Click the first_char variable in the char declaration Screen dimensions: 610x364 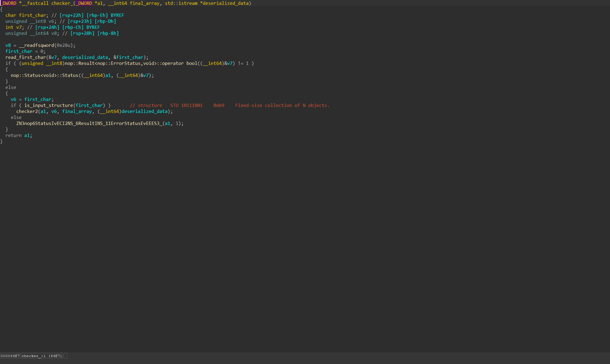32,15
